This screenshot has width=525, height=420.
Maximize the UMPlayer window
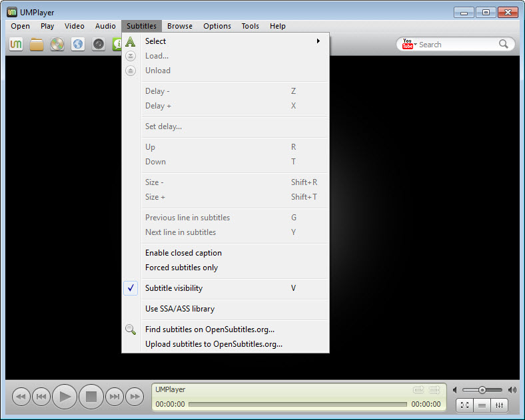pyautogui.click(x=486, y=13)
